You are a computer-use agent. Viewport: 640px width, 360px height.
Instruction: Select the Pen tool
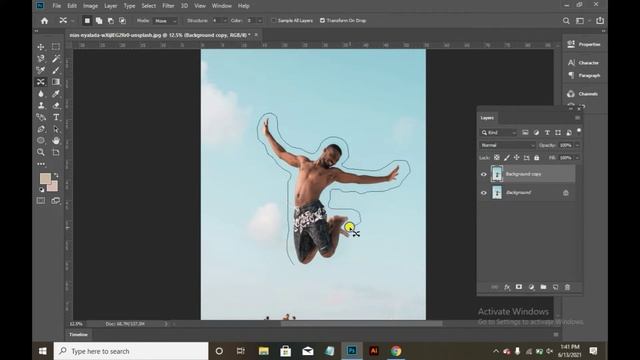(x=41, y=129)
